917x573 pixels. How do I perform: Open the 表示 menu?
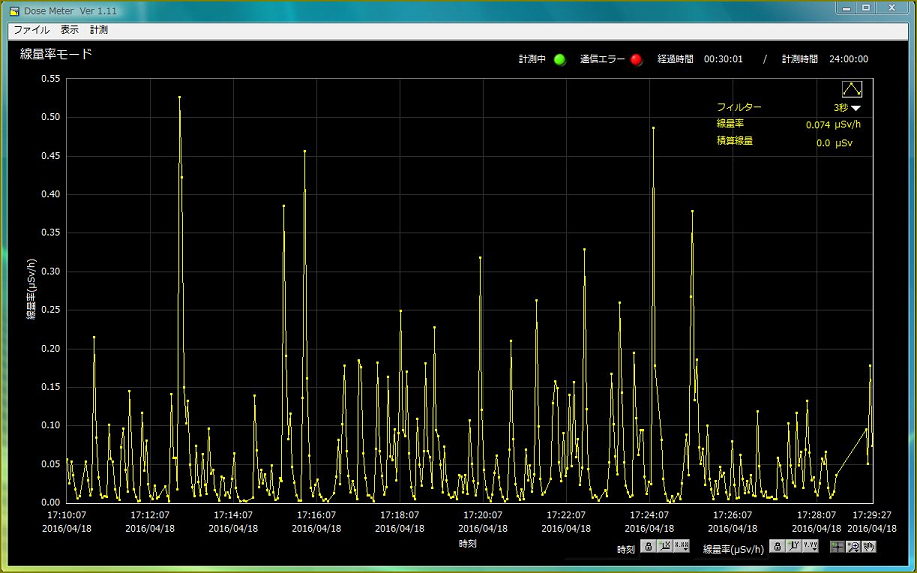[x=69, y=30]
